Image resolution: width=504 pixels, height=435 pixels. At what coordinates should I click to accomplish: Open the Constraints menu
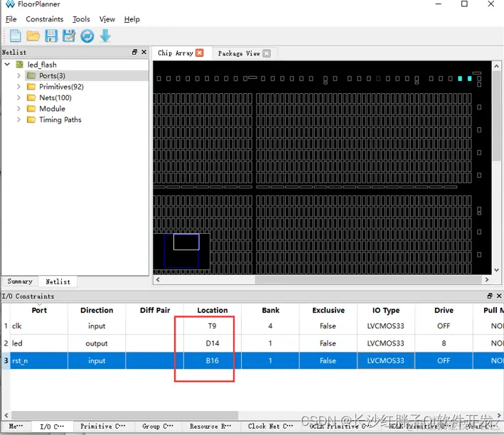[x=45, y=19]
